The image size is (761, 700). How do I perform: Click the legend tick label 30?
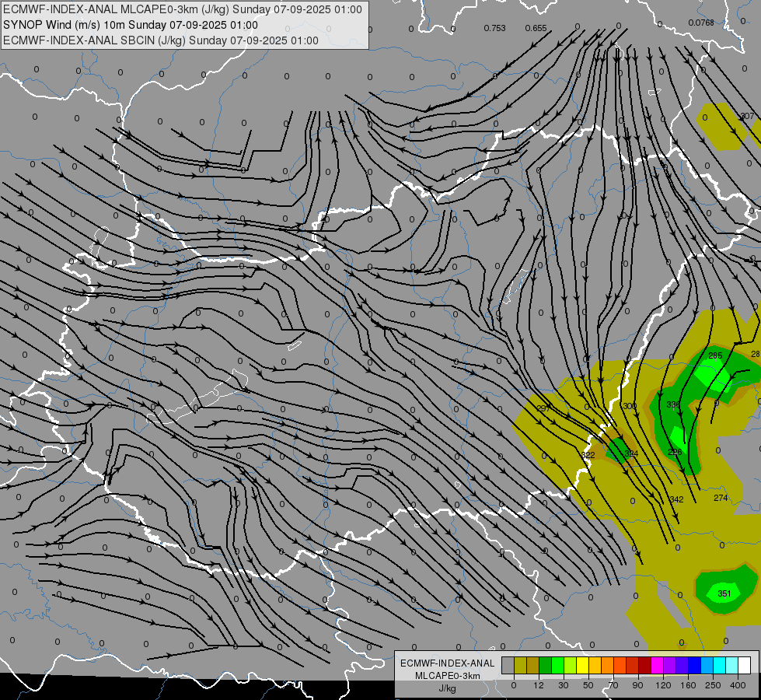pos(564,685)
